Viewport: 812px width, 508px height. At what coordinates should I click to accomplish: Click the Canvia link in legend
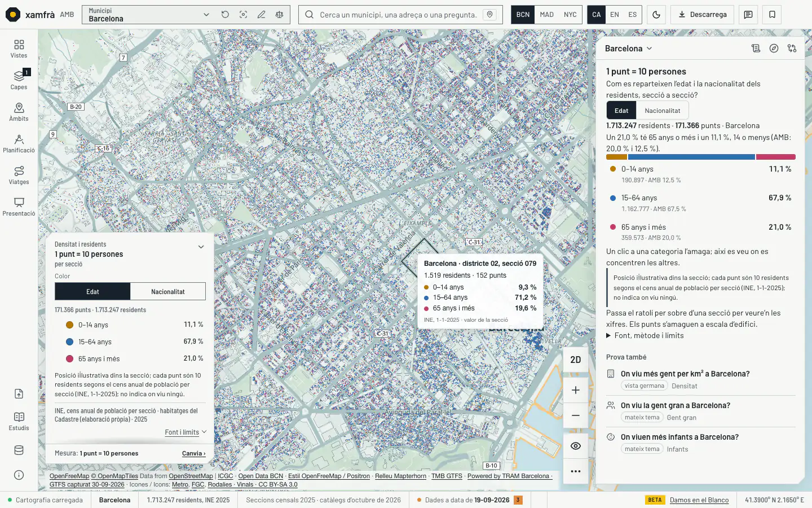point(193,453)
